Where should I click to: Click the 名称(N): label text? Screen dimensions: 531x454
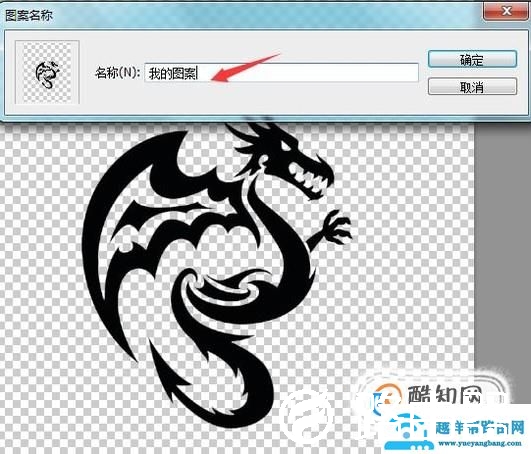[117, 72]
